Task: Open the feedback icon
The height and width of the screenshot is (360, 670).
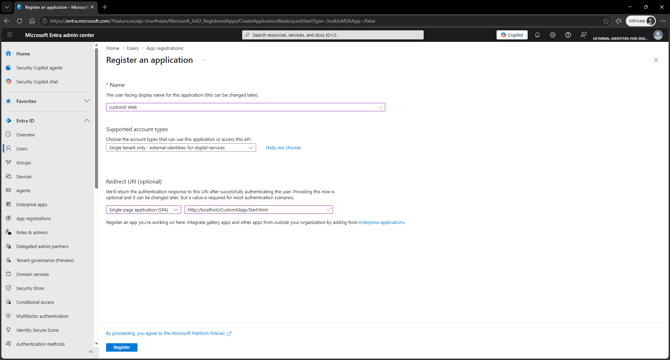Action: pos(583,35)
